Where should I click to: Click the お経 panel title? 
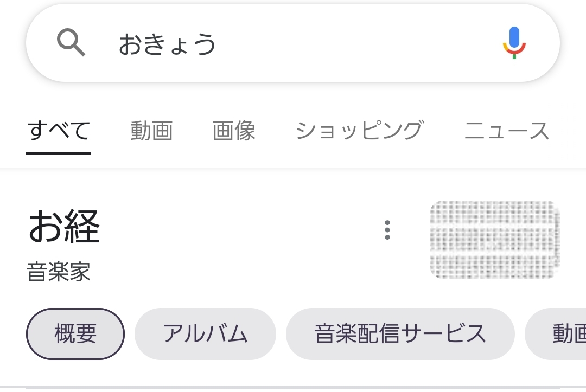pyautogui.click(x=64, y=227)
